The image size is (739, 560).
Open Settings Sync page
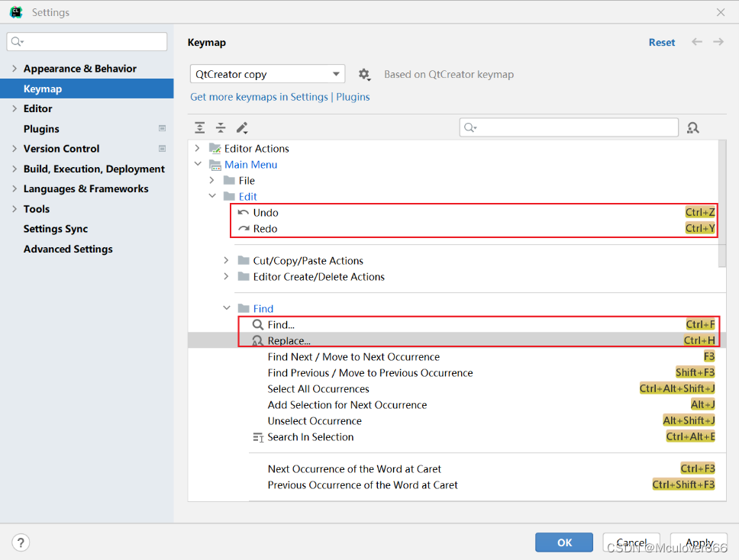[56, 229]
